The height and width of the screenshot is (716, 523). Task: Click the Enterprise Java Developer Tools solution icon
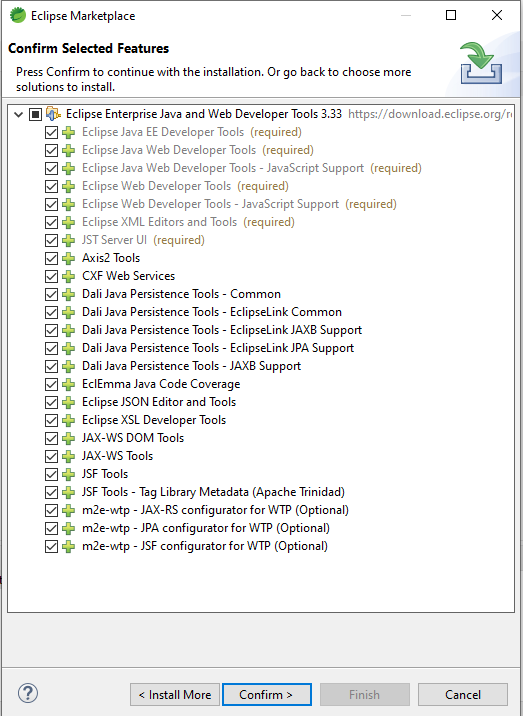pyautogui.click(x=53, y=114)
